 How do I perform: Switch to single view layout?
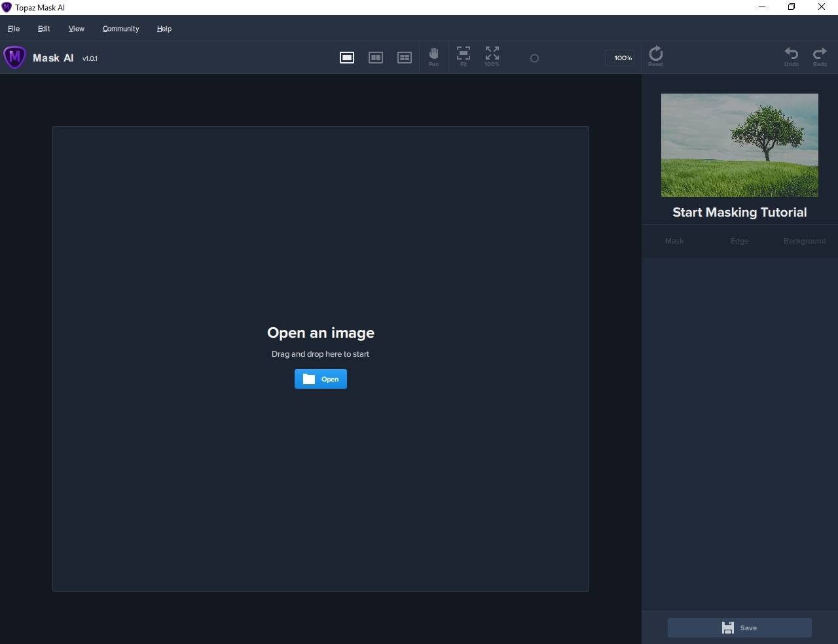[347, 58]
